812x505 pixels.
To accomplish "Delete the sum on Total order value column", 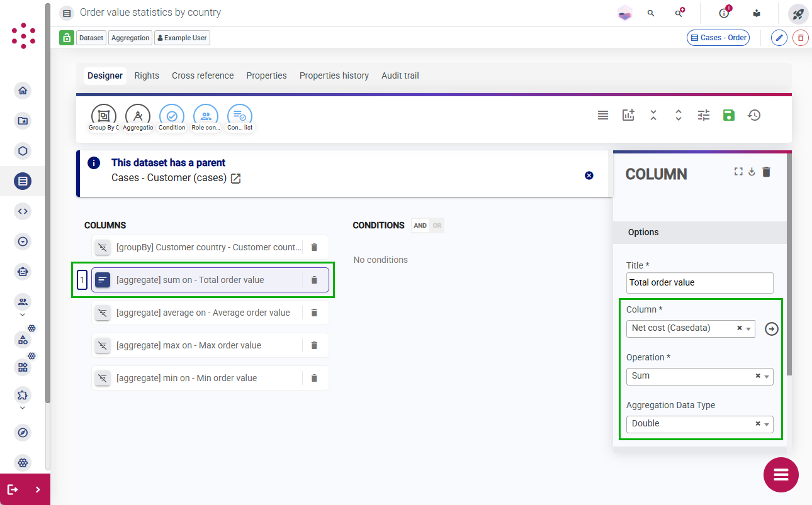I will click(x=314, y=280).
